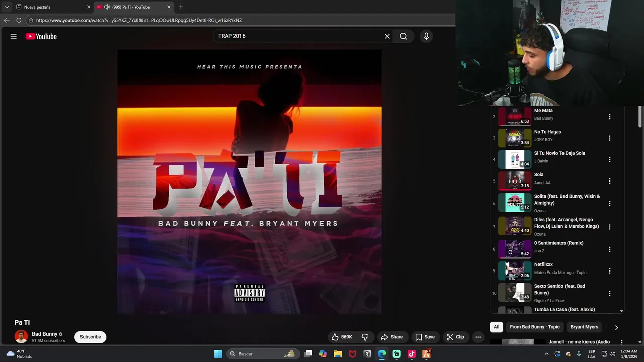Open options menu for Diles
This screenshot has height=362, width=644.
(x=609, y=227)
